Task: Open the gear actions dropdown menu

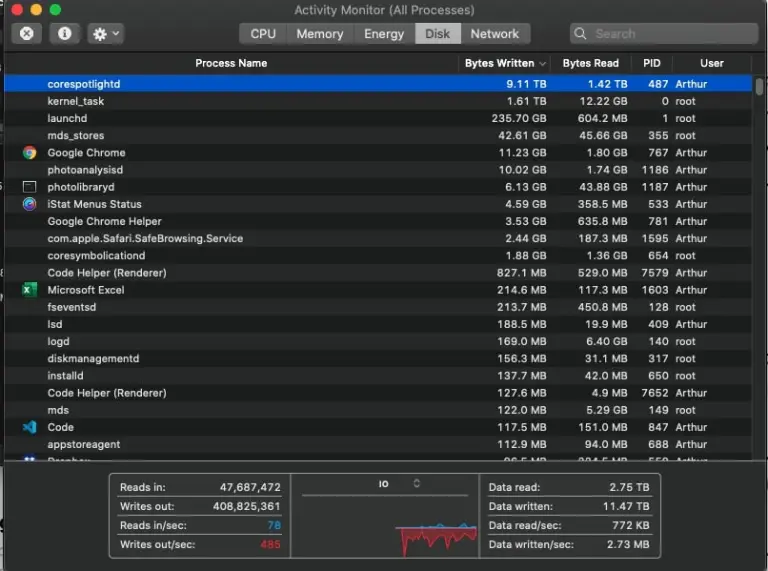Action: click(x=105, y=33)
